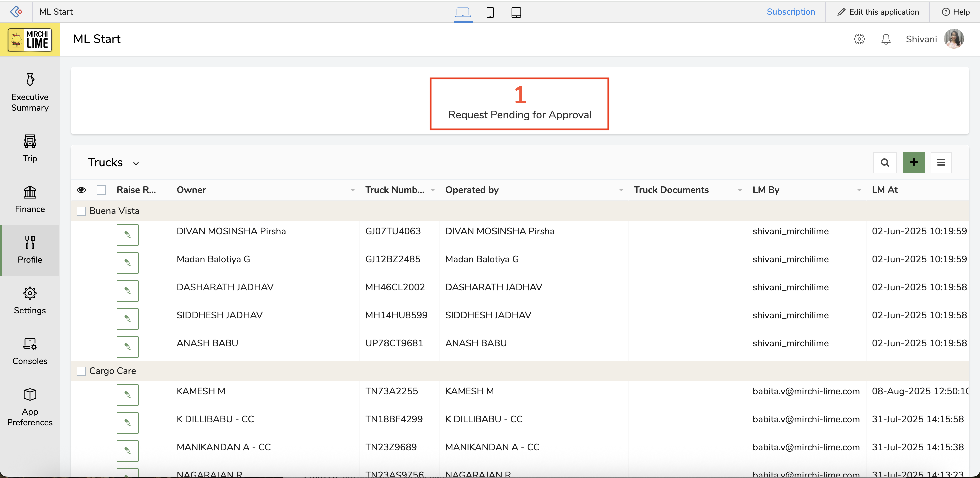Click Edit this application button
Screen dimensions: 980x478
pyautogui.click(x=878, y=12)
